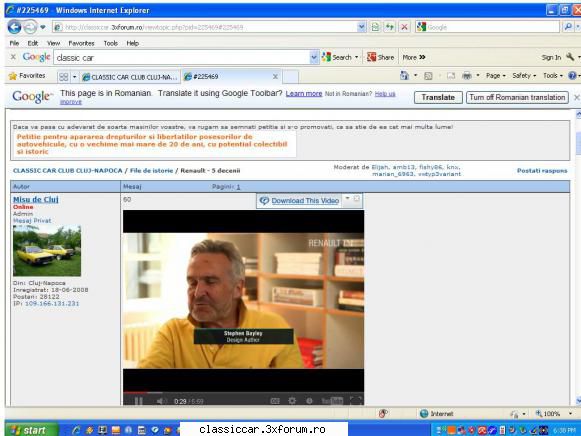The width and height of the screenshot is (581, 436).
Task: Click the Google toolbar search field
Action: pyautogui.click(x=183, y=58)
